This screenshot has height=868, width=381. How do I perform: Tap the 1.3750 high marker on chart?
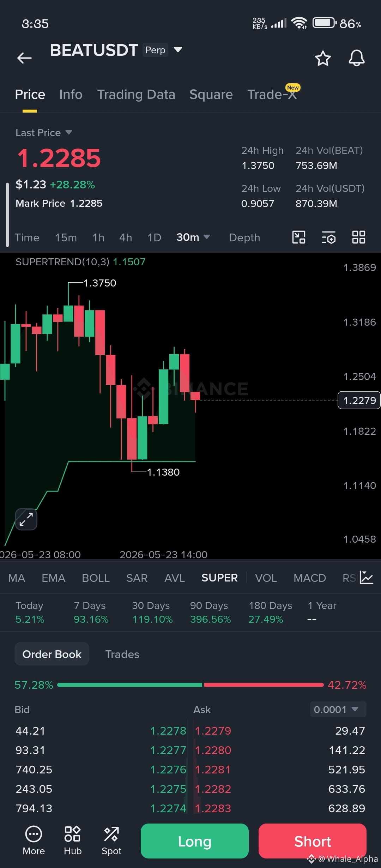tap(100, 283)
